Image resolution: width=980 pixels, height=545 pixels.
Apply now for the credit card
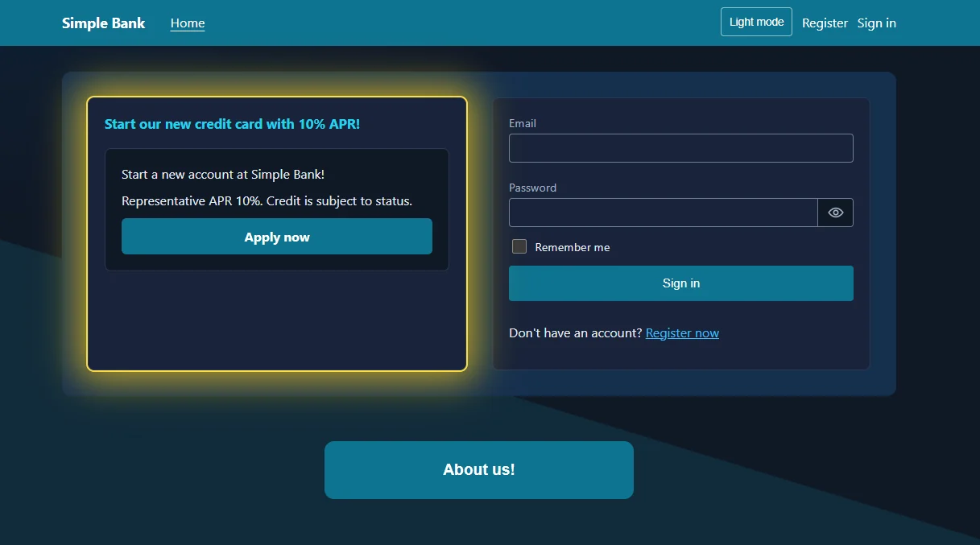[277, 237]
